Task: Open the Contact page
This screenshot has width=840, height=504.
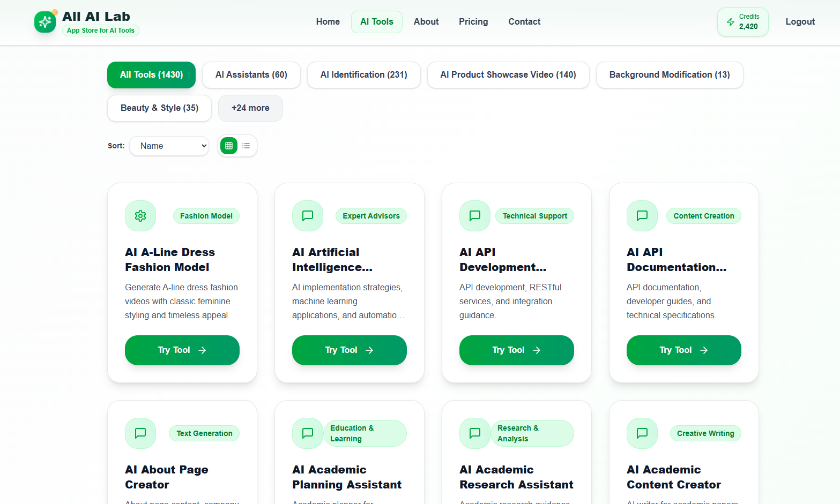Action: (524, 22)
